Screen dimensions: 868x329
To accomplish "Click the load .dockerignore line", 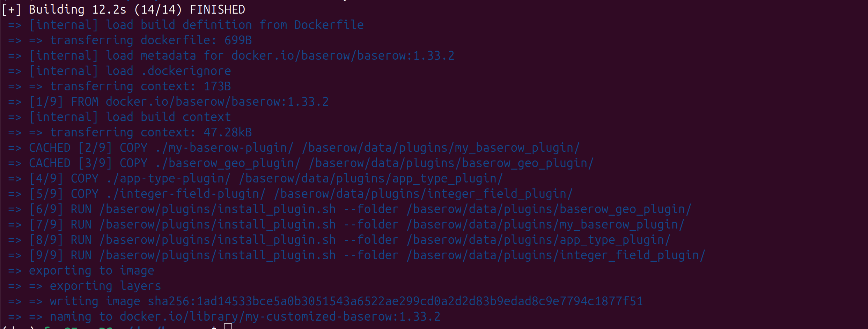I will click(119, 71).
